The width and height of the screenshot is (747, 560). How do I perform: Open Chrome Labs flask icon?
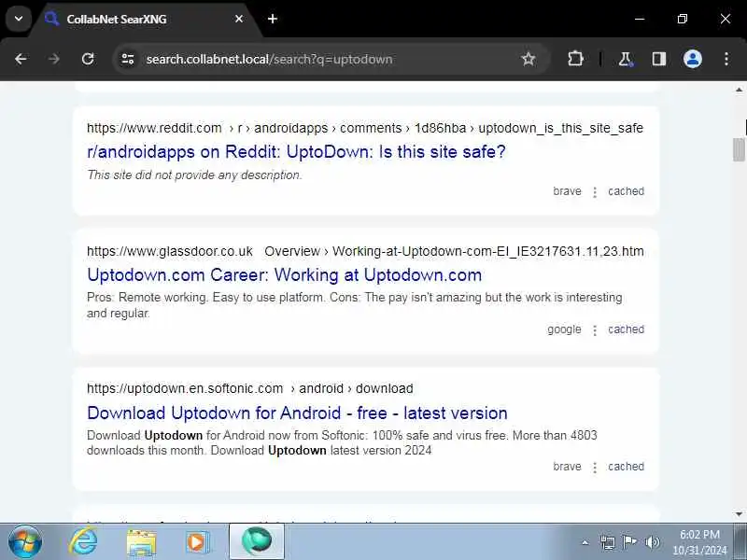click(x=625, y=59)
